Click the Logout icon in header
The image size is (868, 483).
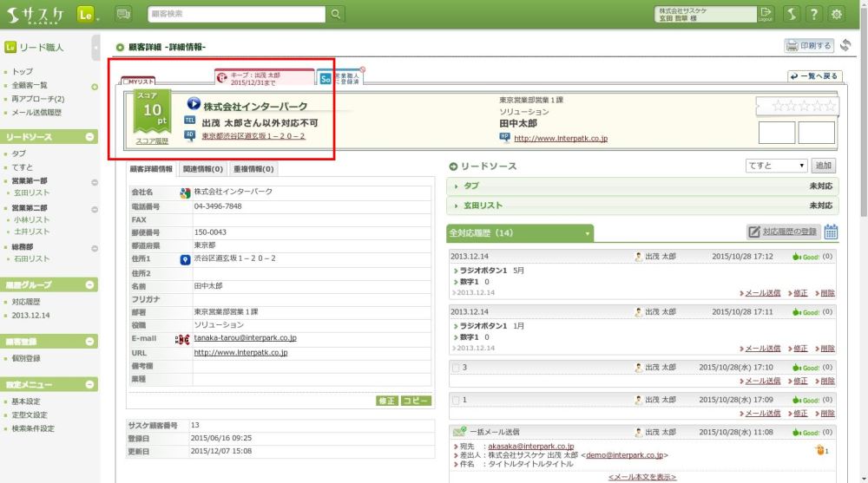point(765,14)
